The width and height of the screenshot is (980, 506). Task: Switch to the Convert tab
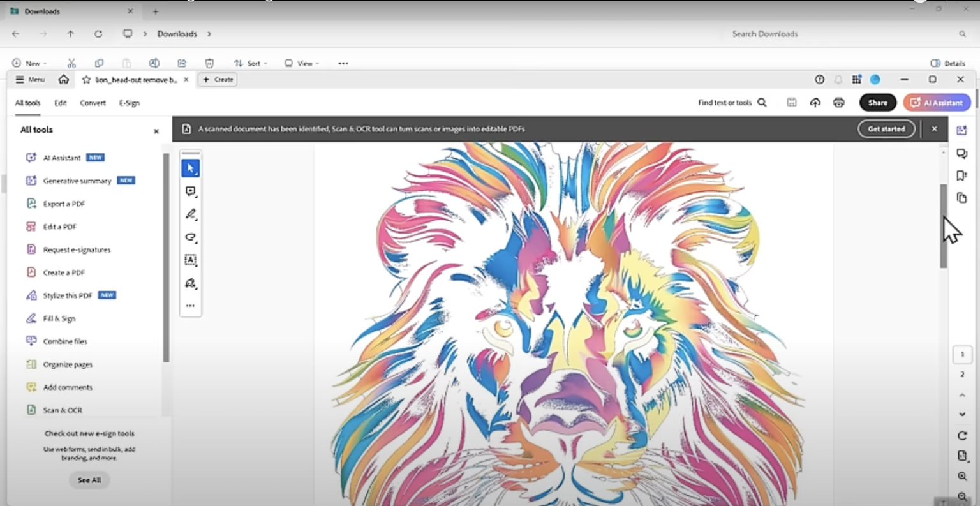pos(93,103)
